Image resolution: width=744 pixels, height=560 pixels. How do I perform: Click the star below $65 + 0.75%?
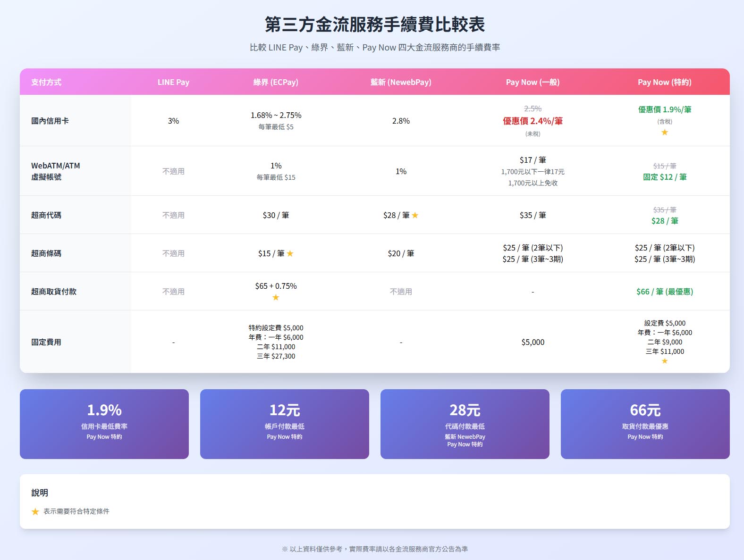(x=276, y=297)
